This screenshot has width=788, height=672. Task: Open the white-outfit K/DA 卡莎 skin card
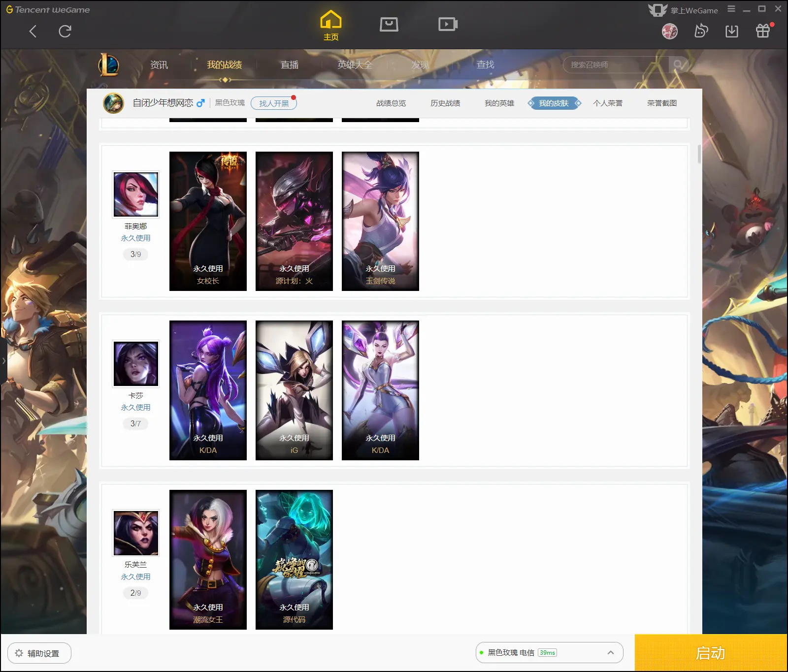(x=380, y=390)
